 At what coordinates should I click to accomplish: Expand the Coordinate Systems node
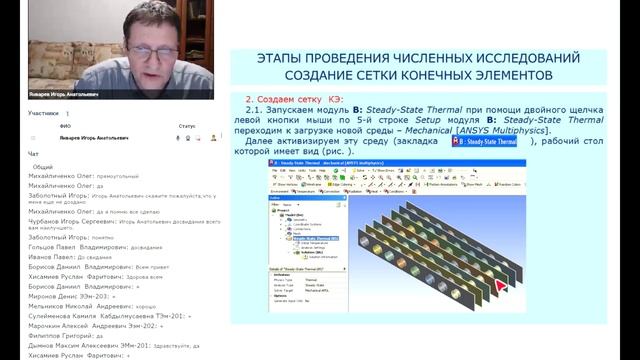click(281, 224)
